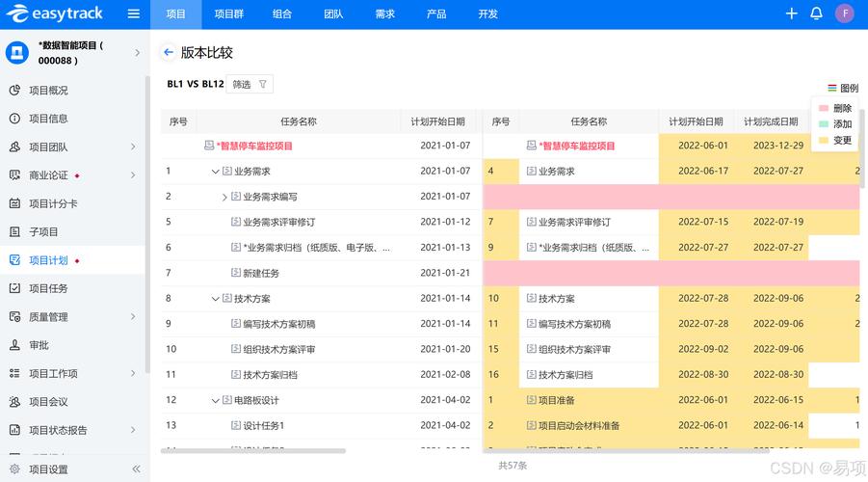Expand 商业论证 submenu chevron
The image size is (868, 482).
(x=133, y=175)
